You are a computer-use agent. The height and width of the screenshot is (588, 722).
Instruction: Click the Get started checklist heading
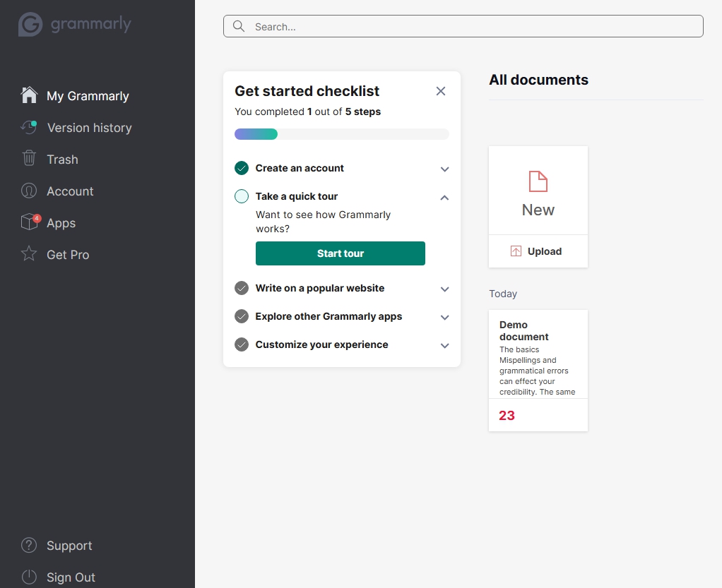tap(307, 91)
